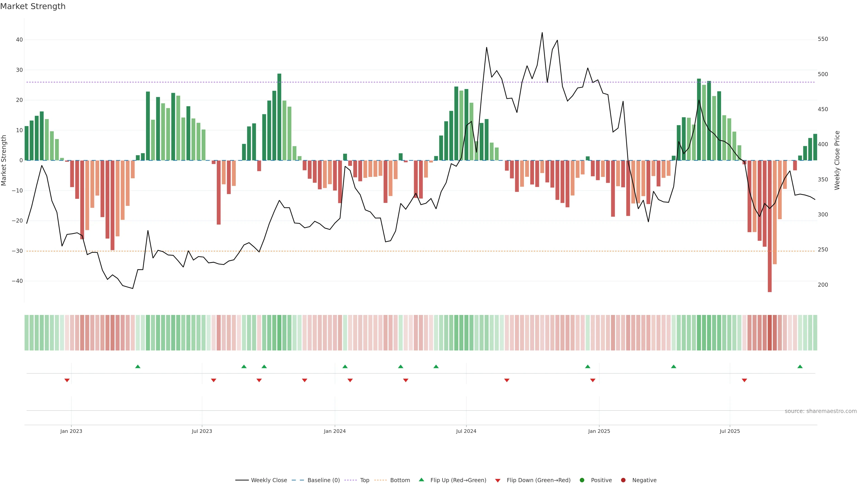Click the first red flip-down triangle marker
Screen dimensions: 868x488
coord(67,380)
